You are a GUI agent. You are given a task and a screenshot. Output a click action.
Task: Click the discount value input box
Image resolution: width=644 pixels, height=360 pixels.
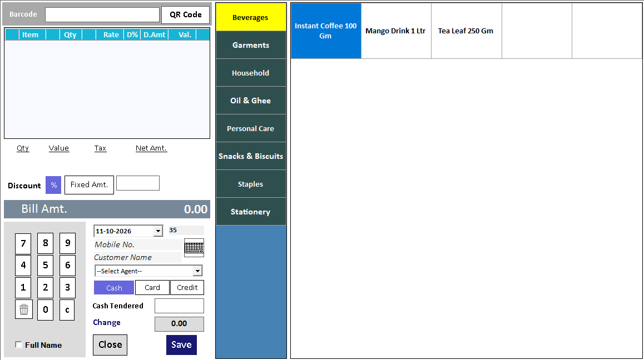pyautogui.click(x=138, y=183)
